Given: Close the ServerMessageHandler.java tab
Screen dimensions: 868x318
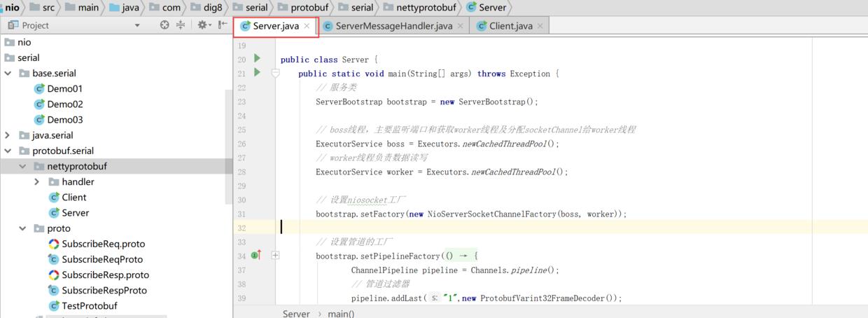Looking at the screenshot, I should pyautogui.click(x=460, y=26).
